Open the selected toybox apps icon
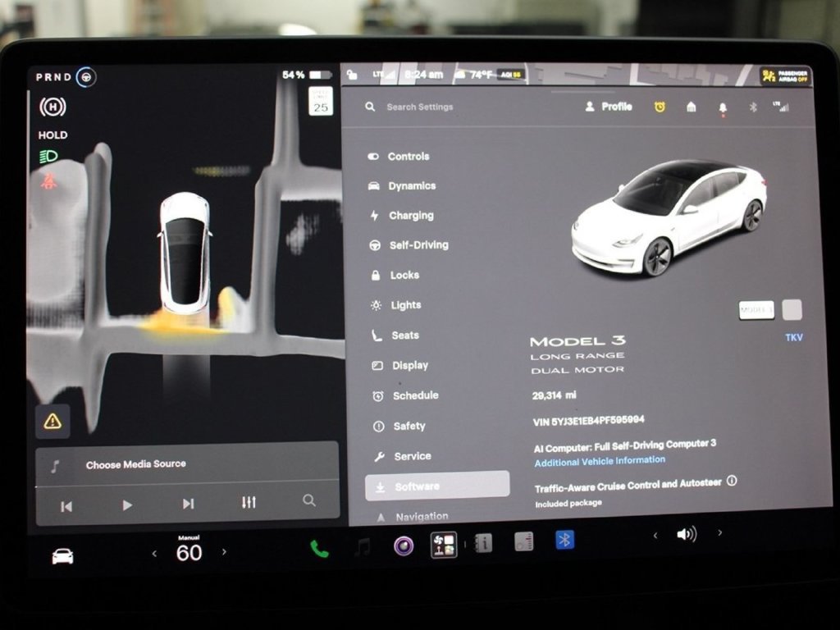This screenshot has height=630, width=840. click(x=444, y=545)
